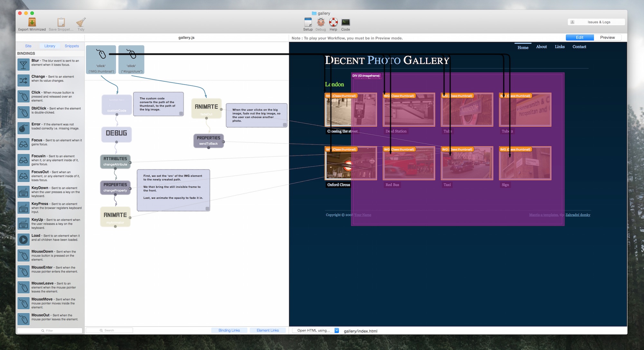Click the Debug bug icon
Screen dimensions: 644x350
pos(321,22)
